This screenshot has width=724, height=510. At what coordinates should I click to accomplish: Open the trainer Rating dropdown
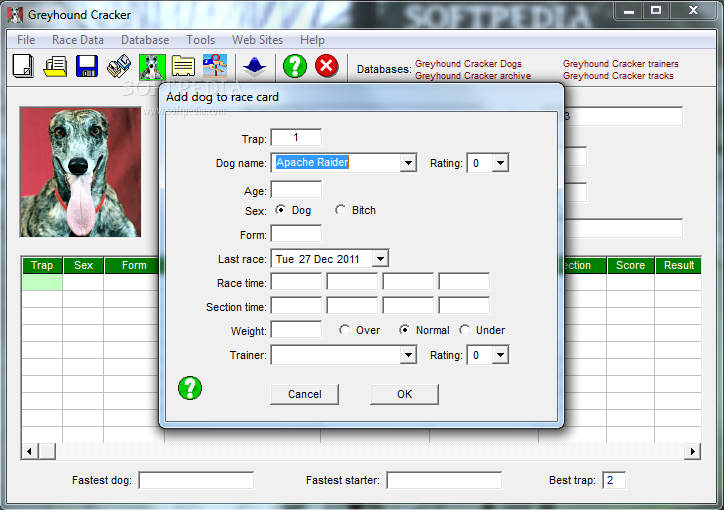coord(500,355)
